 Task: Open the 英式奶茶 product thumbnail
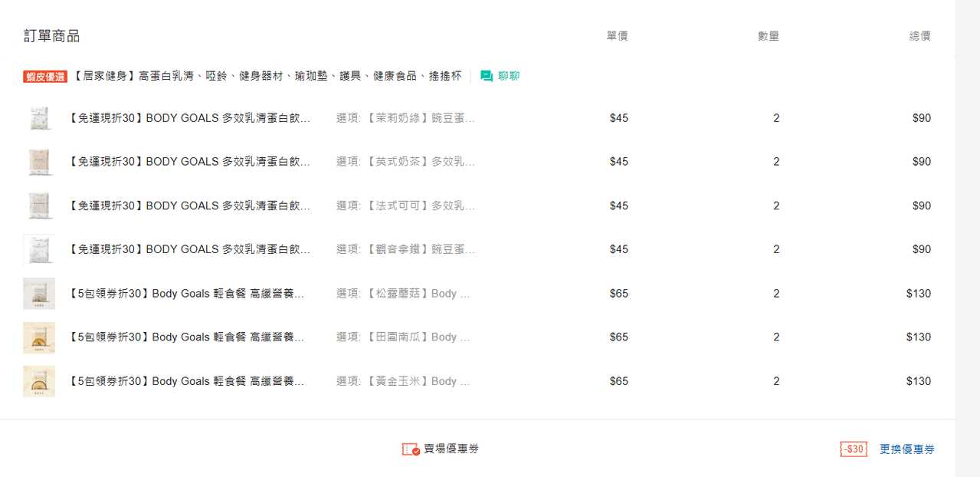tap(39, 162)
